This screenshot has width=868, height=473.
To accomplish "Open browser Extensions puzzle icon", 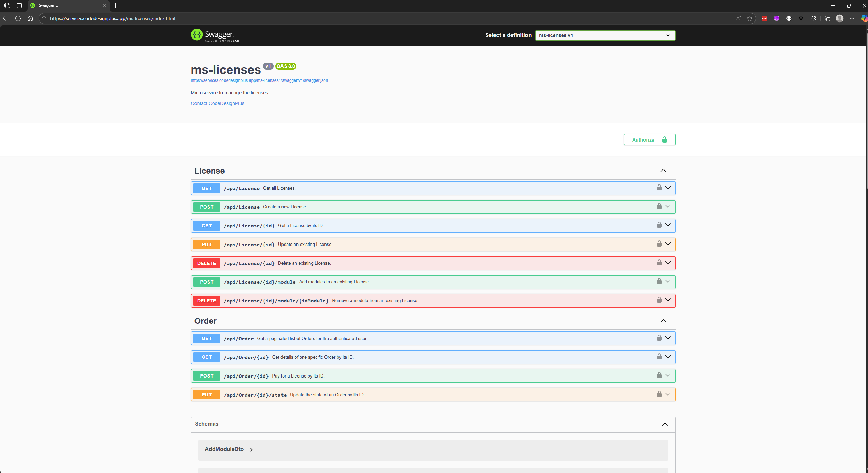I will (x=813, y=18).
